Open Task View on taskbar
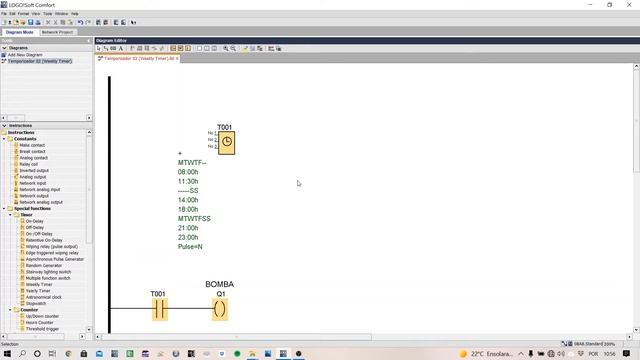Screen dimensions: 640x360 [52, 353]
